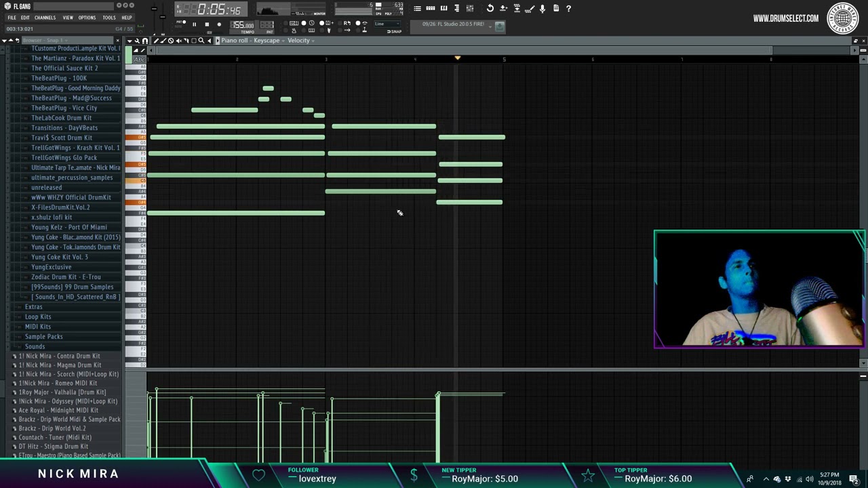The height and width of the screenshot is (488, 868).
Task: Open the Keyscape channel selector dropdown
Action: click(268, 41)
